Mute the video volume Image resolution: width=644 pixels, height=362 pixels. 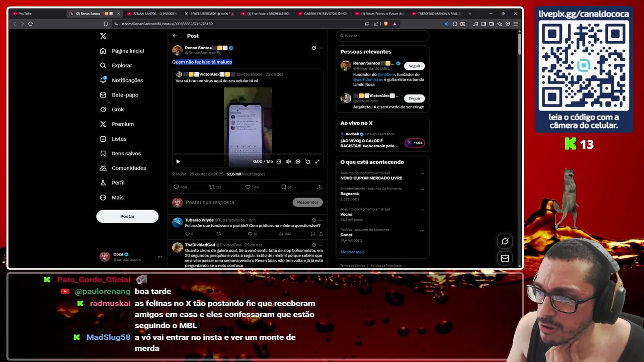288,161
